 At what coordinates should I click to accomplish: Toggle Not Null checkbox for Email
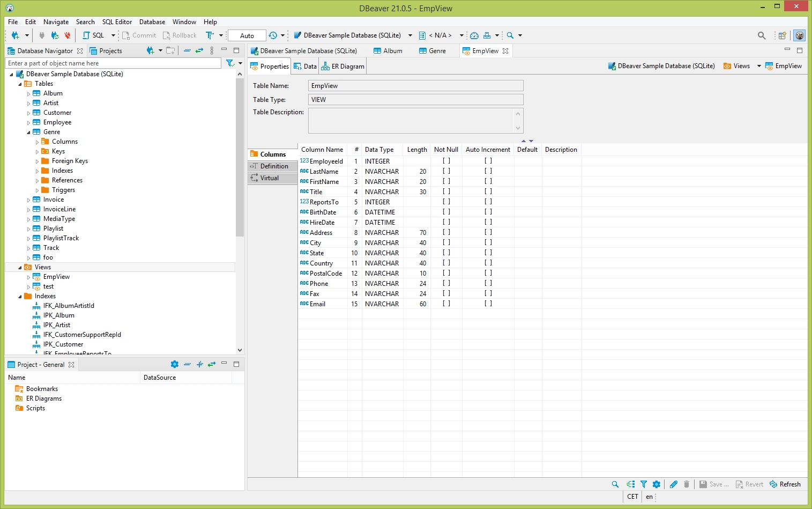coord(446,304)
